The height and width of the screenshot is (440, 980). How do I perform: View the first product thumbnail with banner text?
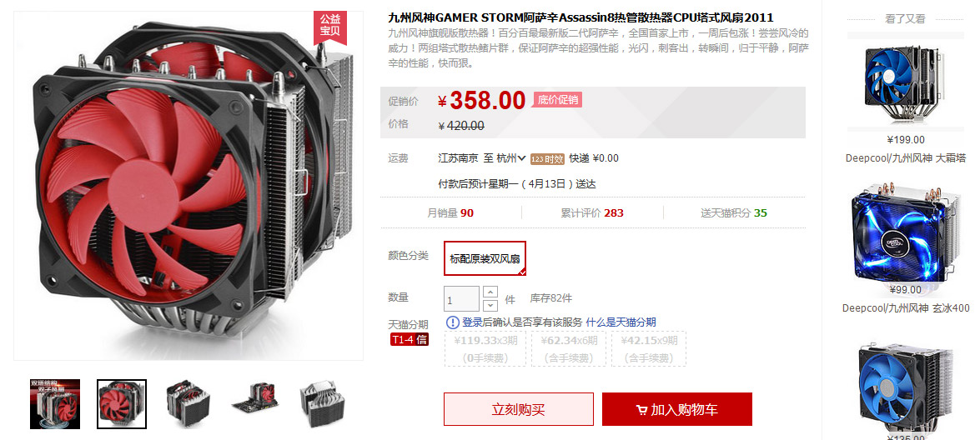click(x=55, y=404)
